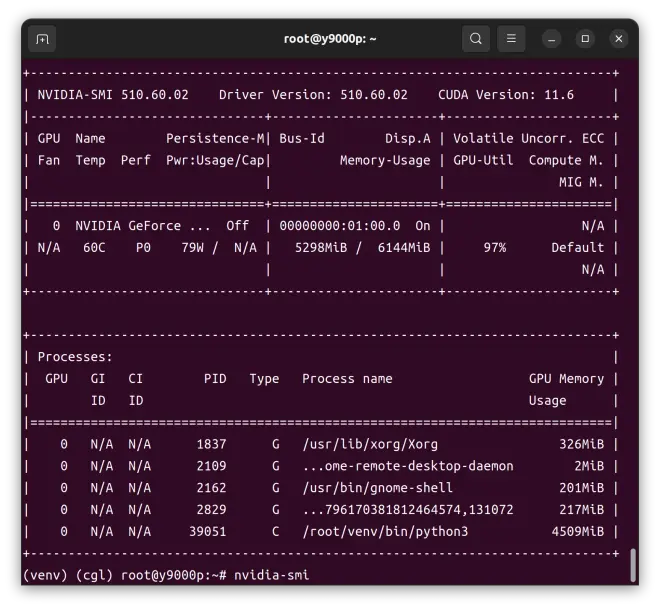Click the NVIDIA GeForce ... GPU name

tap(143, 226)
